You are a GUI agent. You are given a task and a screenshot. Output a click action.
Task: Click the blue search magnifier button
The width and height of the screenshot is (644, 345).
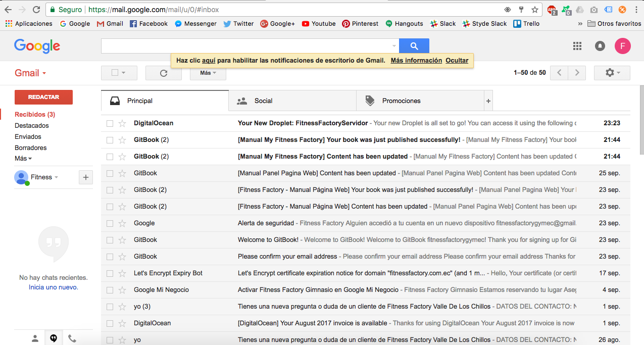pyautogui.click(x=414, y=46)
